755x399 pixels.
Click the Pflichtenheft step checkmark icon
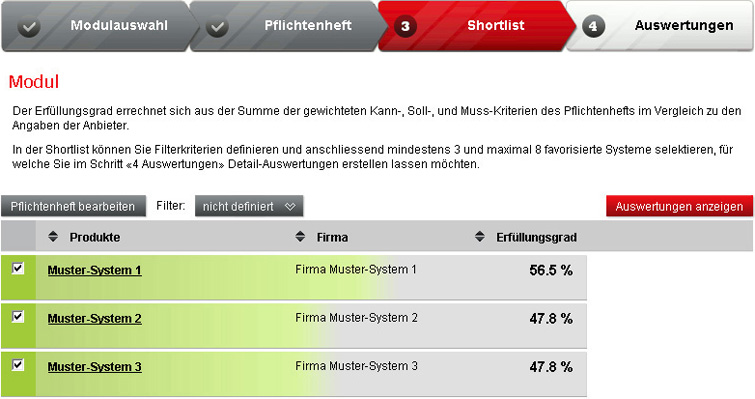[217, 26]
